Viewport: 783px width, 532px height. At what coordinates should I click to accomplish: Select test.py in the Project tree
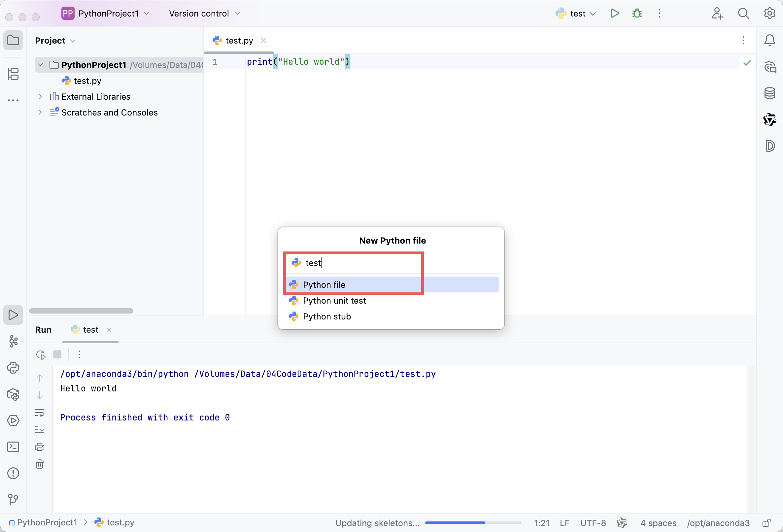(82, 81)
